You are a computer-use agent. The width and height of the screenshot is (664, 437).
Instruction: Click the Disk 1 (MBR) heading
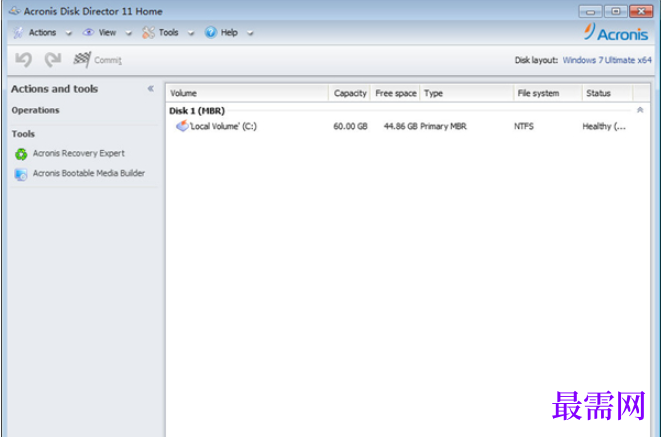[x=197, y=111]
